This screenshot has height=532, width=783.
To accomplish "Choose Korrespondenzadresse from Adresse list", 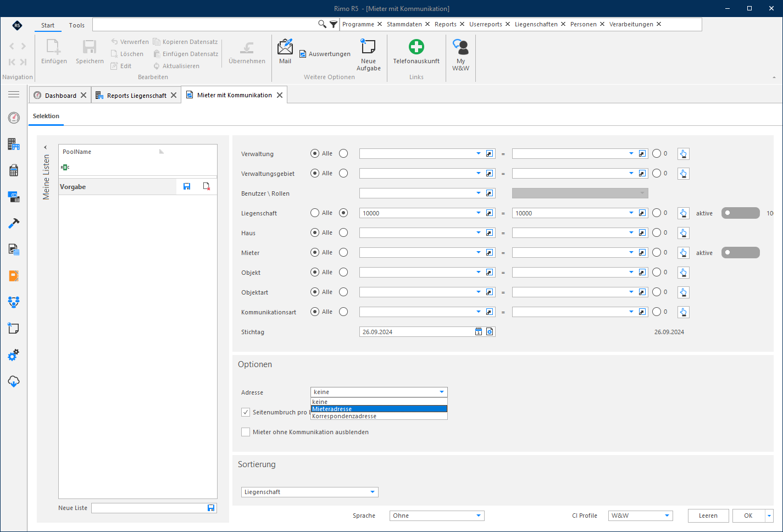I will 379,416.
